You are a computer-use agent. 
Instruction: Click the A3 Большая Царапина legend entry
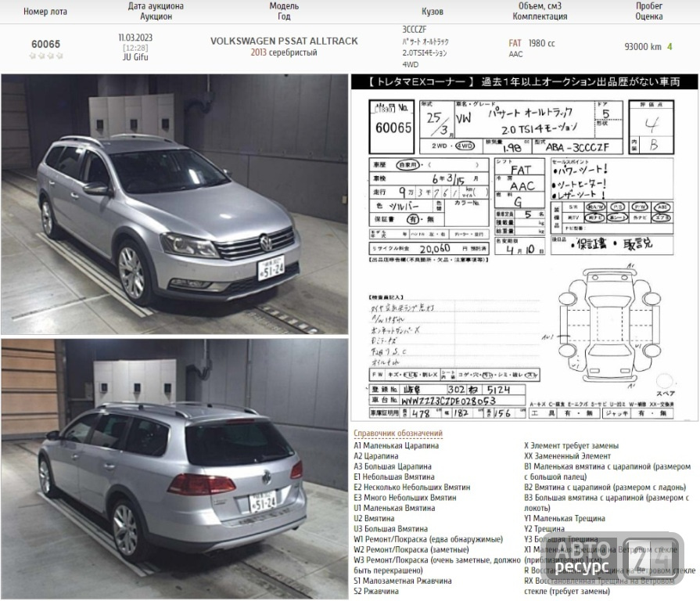pos(393,466)
